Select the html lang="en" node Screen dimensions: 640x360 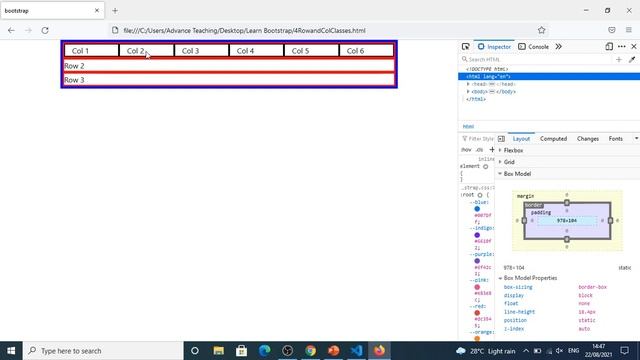(x=549, y=77)
